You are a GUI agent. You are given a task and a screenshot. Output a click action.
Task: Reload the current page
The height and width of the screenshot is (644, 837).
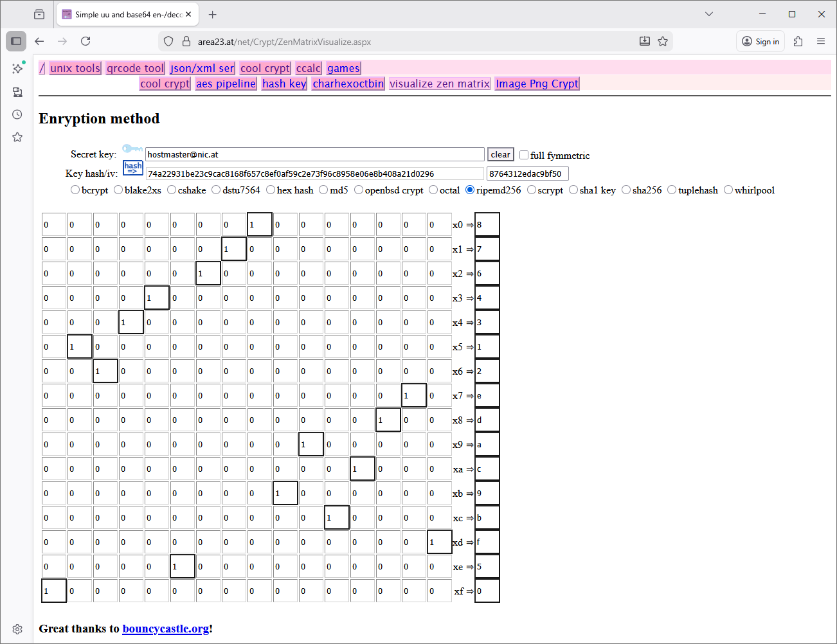[85, 41]
